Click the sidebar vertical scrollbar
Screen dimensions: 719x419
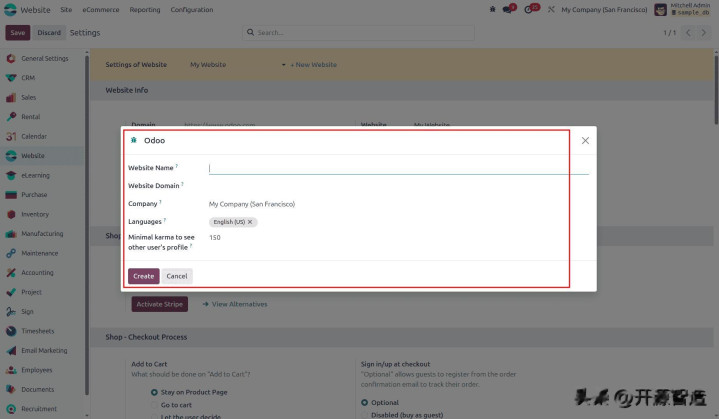point(87,225)
